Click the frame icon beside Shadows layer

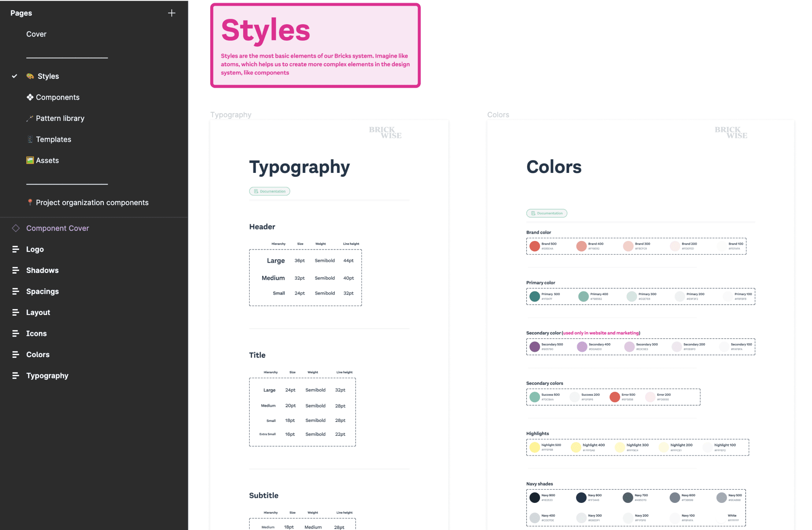point(15,270)
